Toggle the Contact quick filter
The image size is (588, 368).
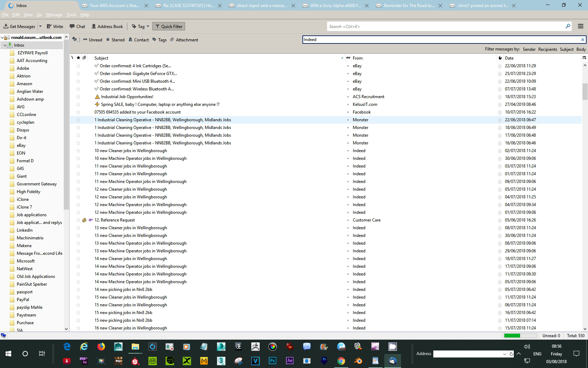tap(139, 40)
